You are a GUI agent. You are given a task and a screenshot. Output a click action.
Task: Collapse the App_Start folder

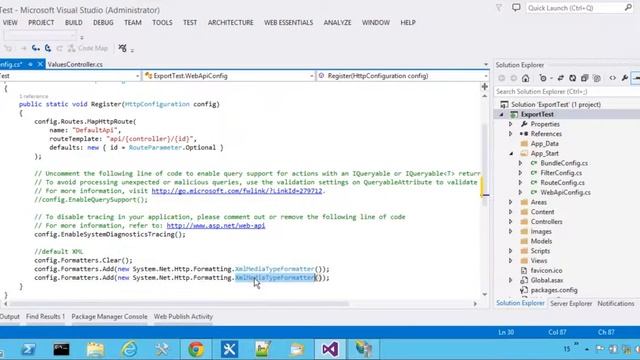click(511, 153)
